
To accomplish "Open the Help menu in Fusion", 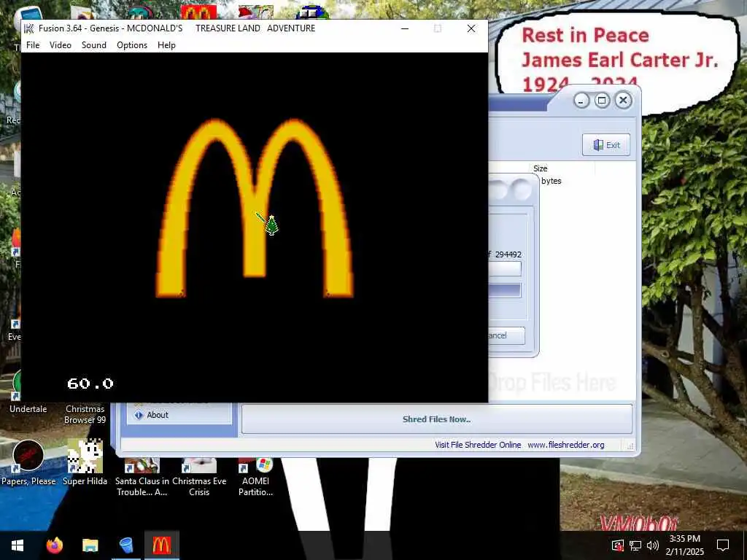I will coord(166,44).
